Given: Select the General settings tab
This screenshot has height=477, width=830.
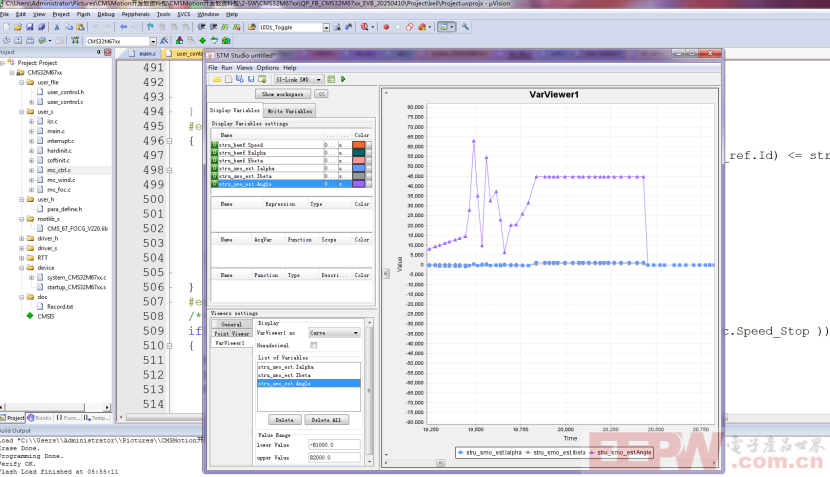Looking at the screenshot, I should click(232, 324).
